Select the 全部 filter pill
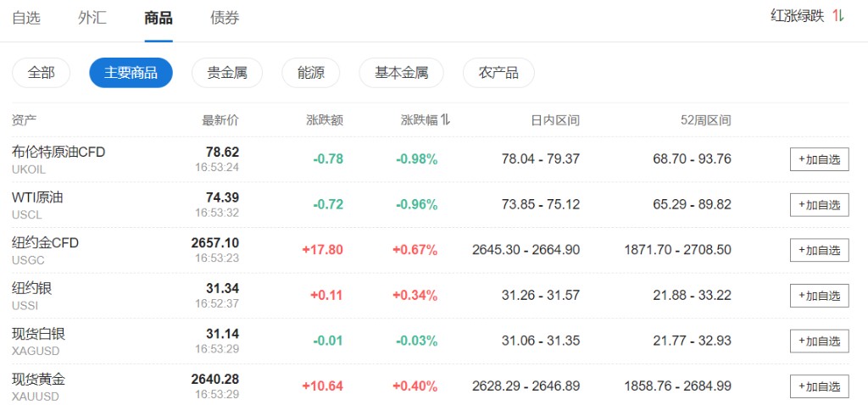Image resolution: width=868 pixels, height=405 pixels. point(41,73)
